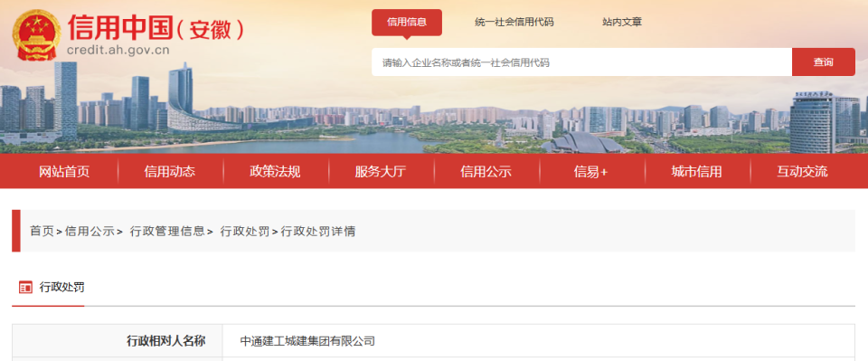Click 行政处罚 breadcrumb link

tap(245, 232)
